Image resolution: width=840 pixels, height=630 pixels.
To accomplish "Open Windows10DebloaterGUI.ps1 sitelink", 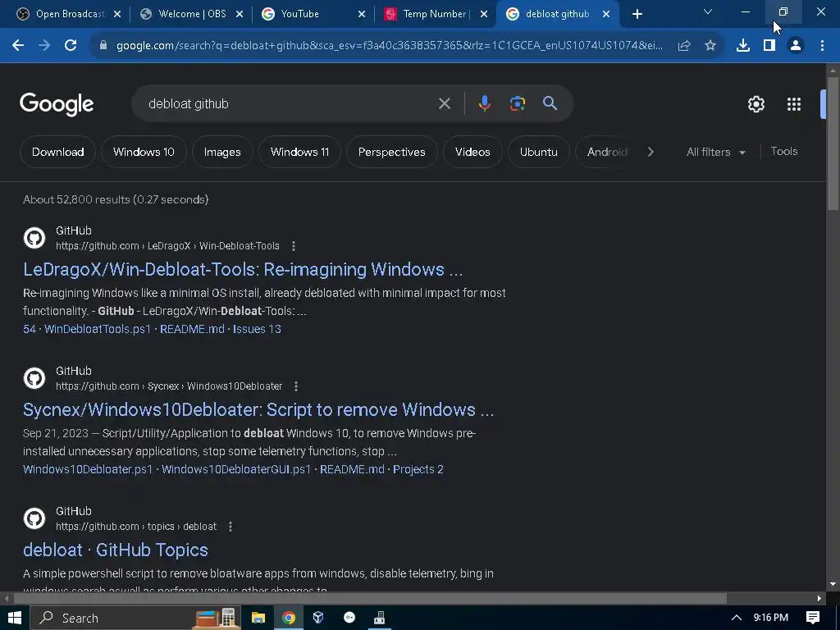I will [236, 469].
